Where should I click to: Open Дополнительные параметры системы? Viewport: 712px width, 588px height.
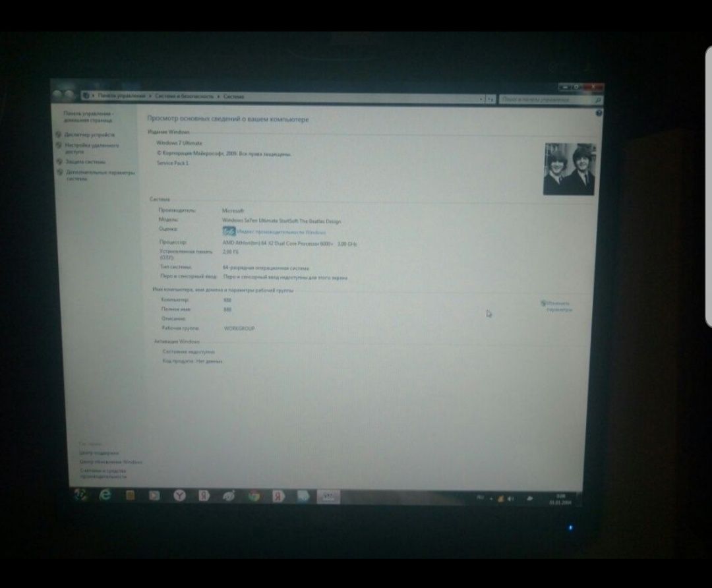pyautogui.click(x=100, y=175)
